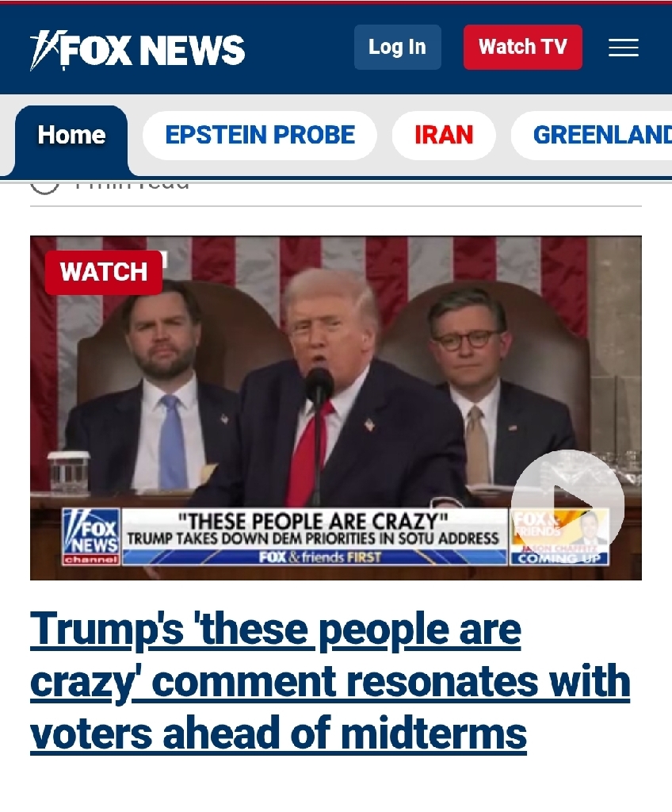672x812 pixels.
Task: Click the FOX & friends FIRST ticker strip
Action: [315, 557]
